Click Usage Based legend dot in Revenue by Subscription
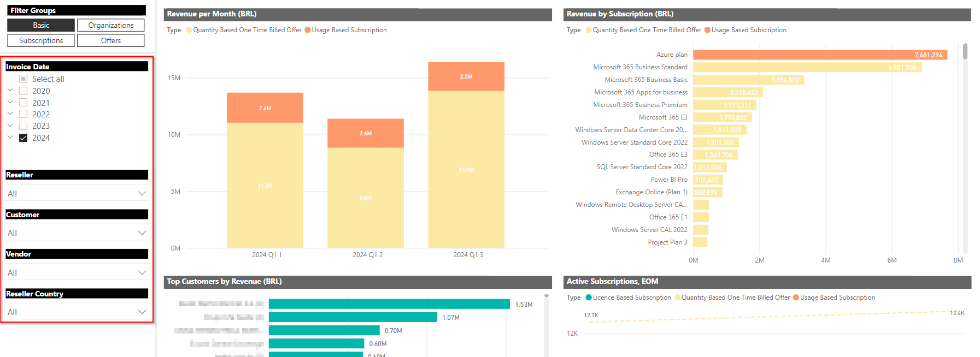The height and width of the screenshot is (357, 980). tap(707, 30)
